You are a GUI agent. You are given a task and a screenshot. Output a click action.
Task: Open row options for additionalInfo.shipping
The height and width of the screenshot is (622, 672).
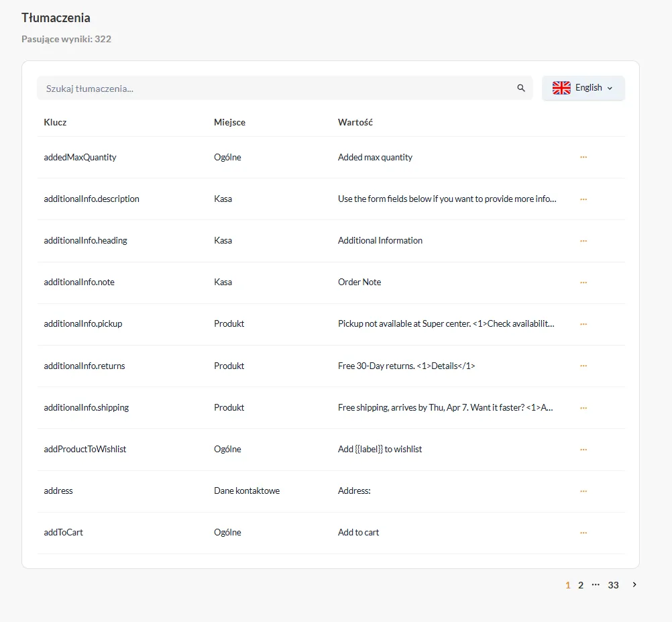(583, 407)
